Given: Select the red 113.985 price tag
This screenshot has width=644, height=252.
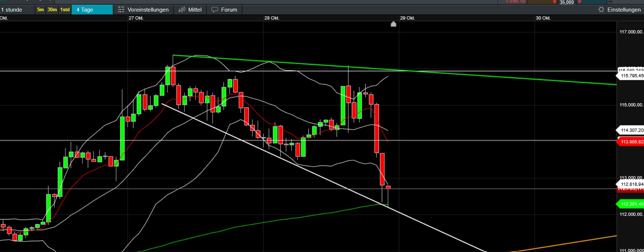Looking at the screenshot, I should click(631, 142).
